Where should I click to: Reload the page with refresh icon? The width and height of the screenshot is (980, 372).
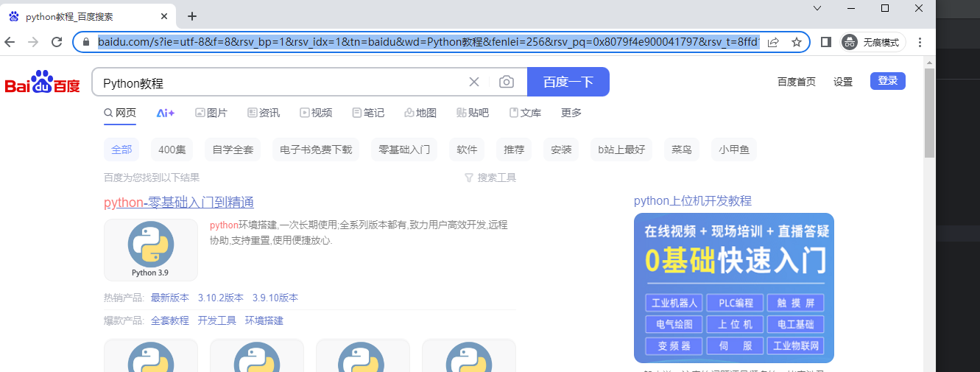(57, 42)
